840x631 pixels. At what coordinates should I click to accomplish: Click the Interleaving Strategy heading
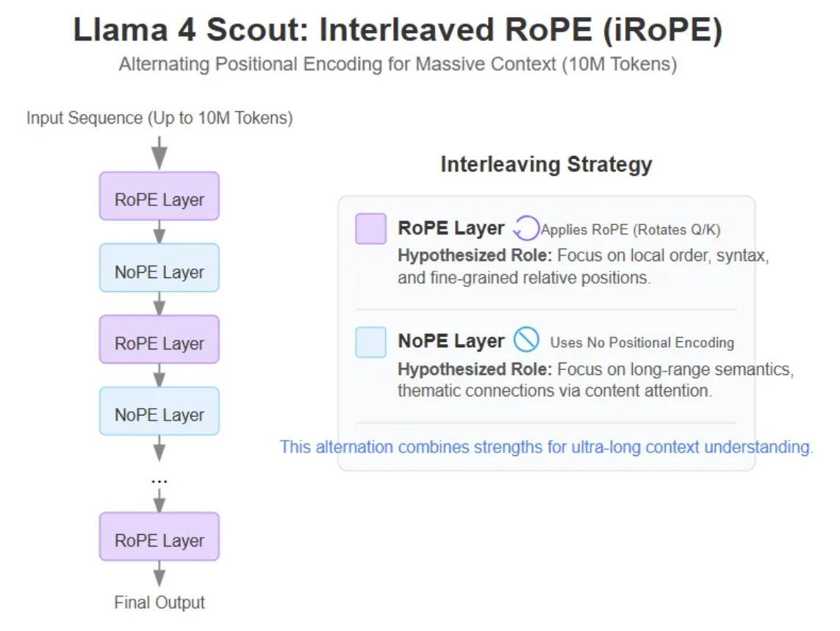click(546, 164)
